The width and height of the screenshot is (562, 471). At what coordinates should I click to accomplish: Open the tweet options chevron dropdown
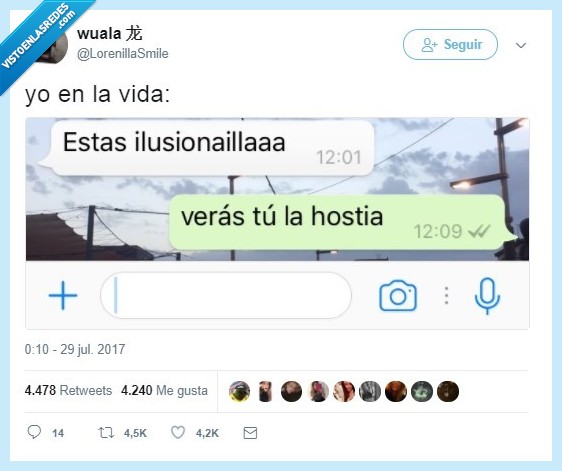521,45
